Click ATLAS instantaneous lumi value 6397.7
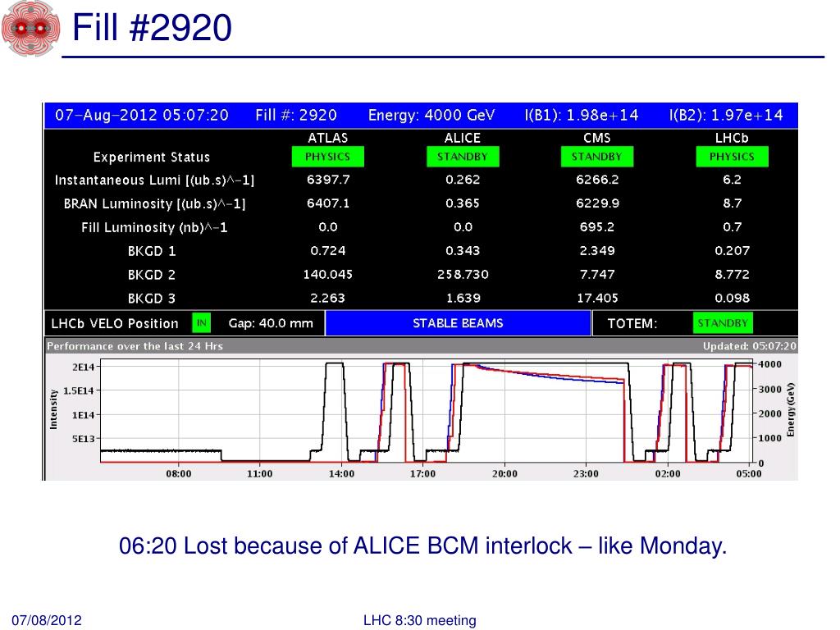Viewport: 840px width, 630px height. [328, 180]
